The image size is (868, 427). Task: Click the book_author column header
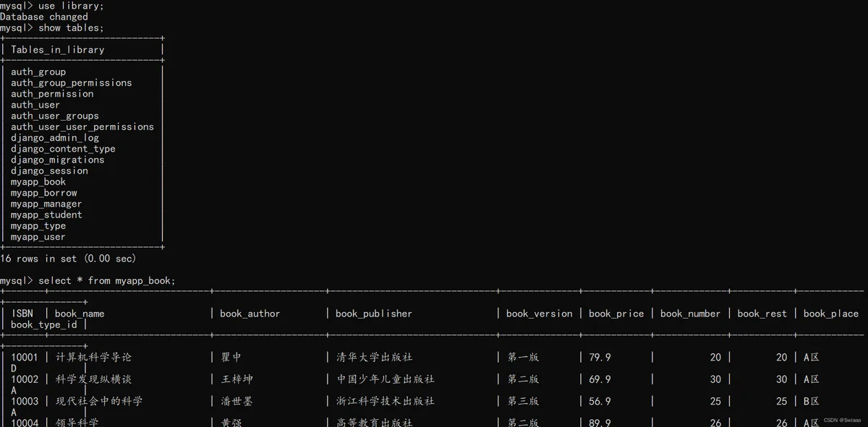pos(250,314)
